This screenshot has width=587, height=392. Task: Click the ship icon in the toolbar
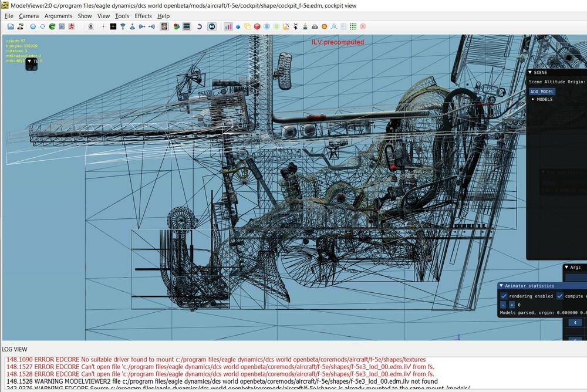305,26
